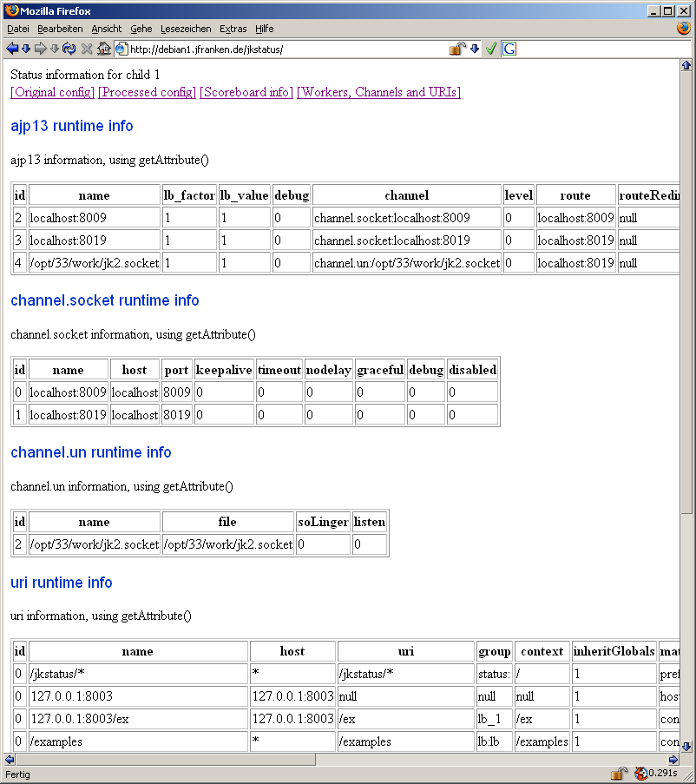The image size is (696, 784).
Task: Click the load-timer fox icon in status bar
Action: tap(640, 774)
